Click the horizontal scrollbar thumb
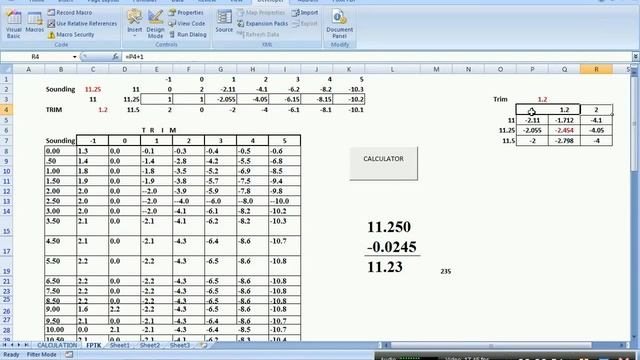 coord(490,345)
